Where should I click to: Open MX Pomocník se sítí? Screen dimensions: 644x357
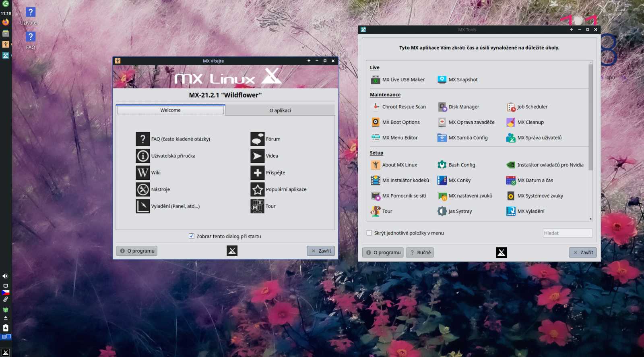click(398, 196)
